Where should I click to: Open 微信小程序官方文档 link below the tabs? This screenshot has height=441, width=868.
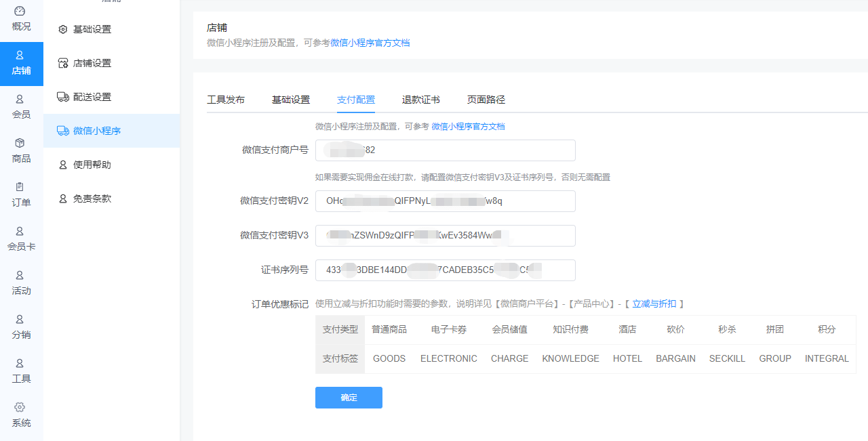[468, 127]
